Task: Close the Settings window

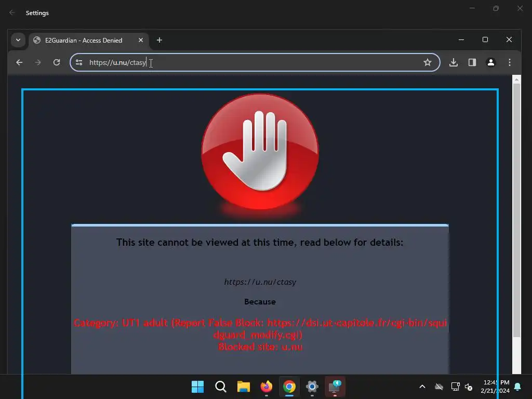Action: (520, 8)
